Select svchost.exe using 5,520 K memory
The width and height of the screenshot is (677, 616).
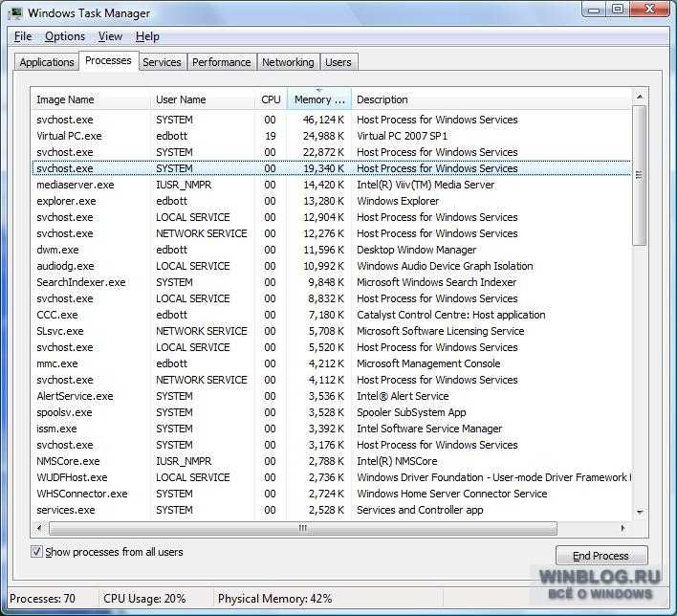coord(331,347)
